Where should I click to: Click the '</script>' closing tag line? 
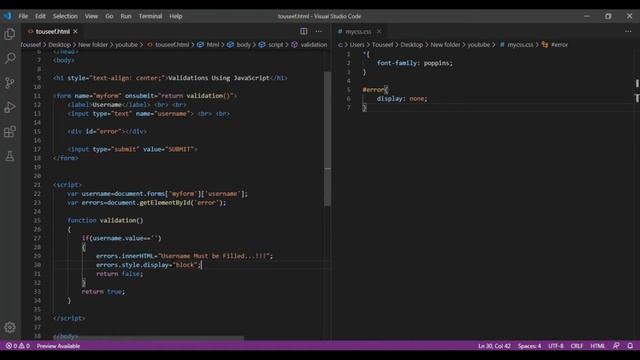(69, 318)
